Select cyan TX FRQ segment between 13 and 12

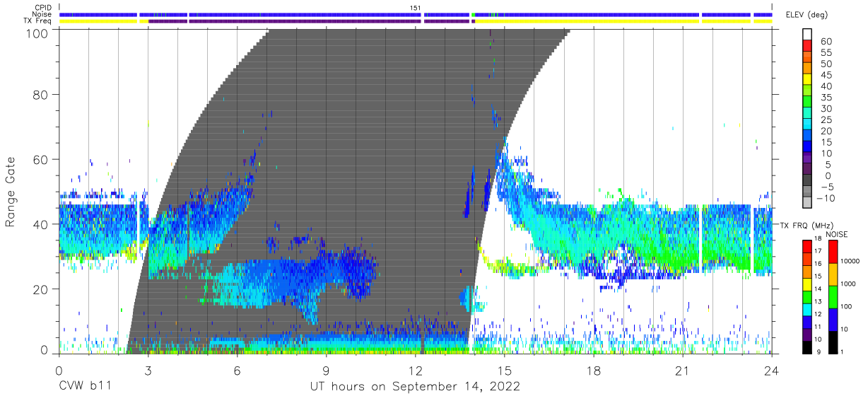click(x=807, y=308)
